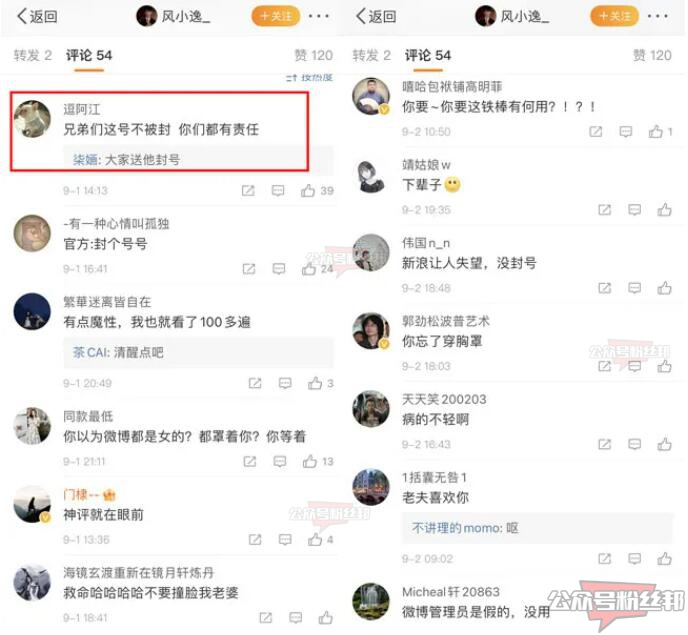Open the left panel's three-dot menu
Screen dimensions: 688x635
(x=319, y=16)
